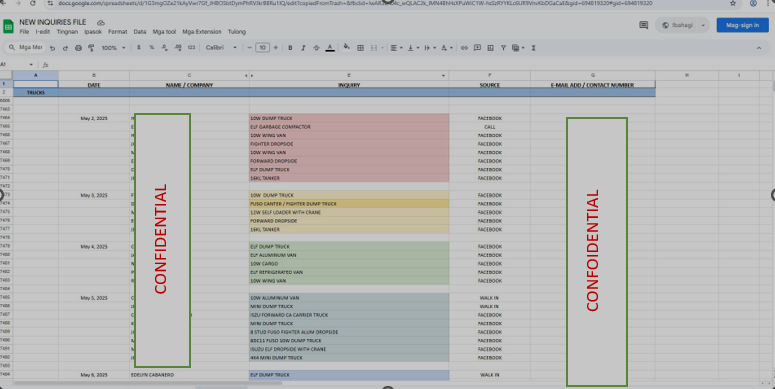This screenshot has height=389, width=775.
Task: Open the Calibri font dropdown
Action: pos(221,48)
